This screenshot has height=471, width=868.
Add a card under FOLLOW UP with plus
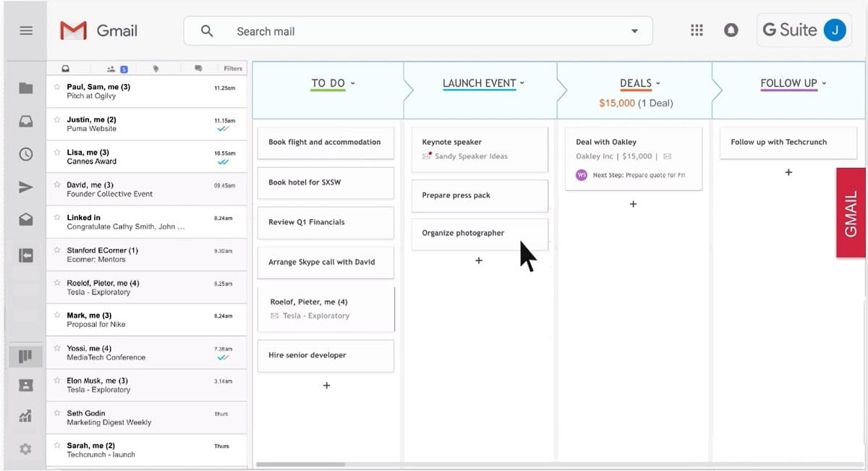coord(788,172)
